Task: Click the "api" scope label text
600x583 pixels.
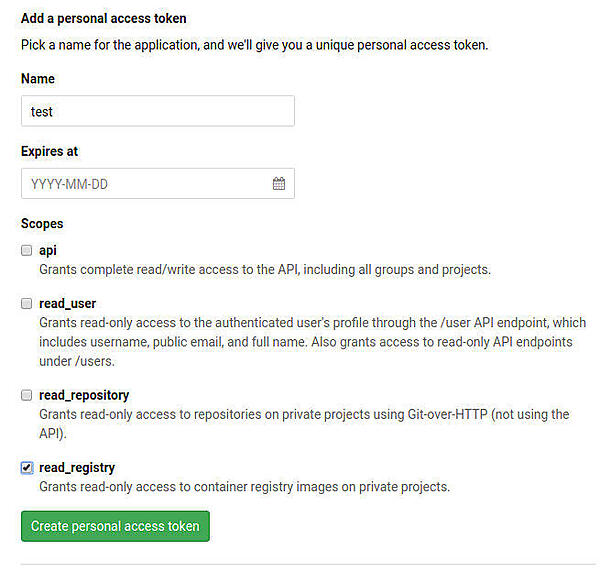Action: pos(47,251)
